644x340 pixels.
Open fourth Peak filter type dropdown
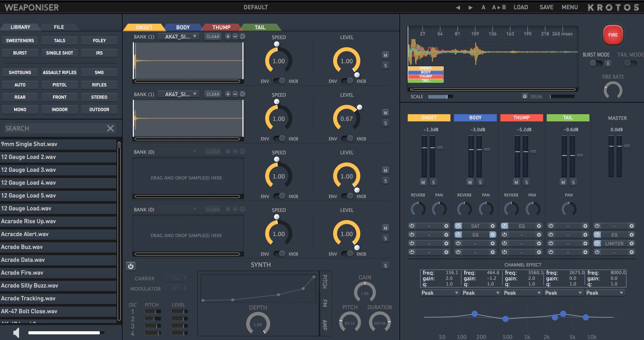[563, 293]
